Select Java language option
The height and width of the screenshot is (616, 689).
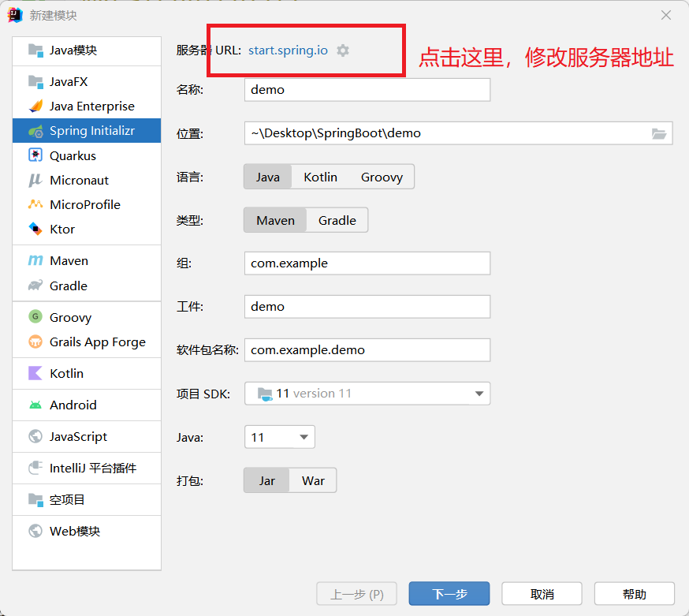click(267, 177)
